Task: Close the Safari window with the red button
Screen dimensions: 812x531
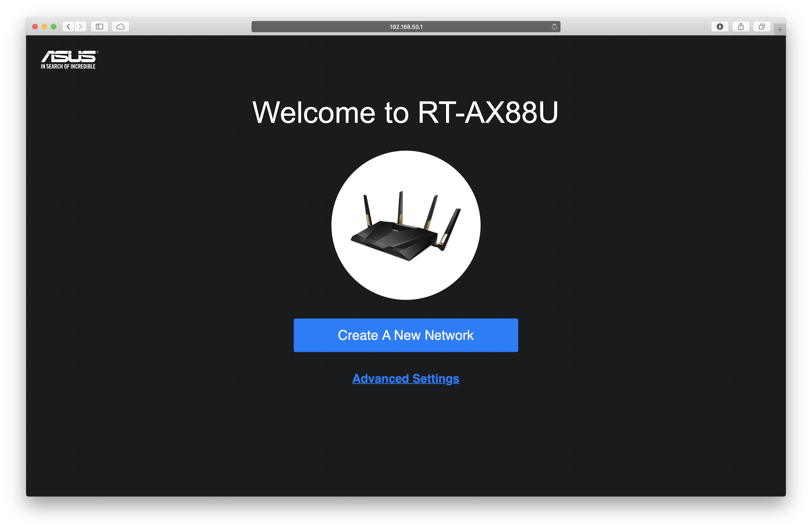Action: [x=35, y=27]
